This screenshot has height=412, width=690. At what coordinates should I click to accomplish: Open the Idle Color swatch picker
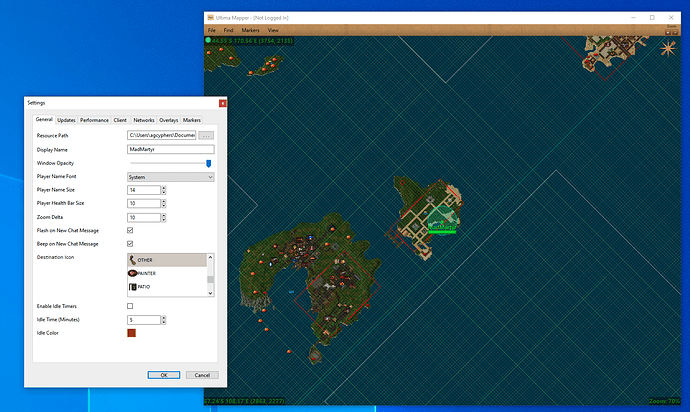(131, 333)
